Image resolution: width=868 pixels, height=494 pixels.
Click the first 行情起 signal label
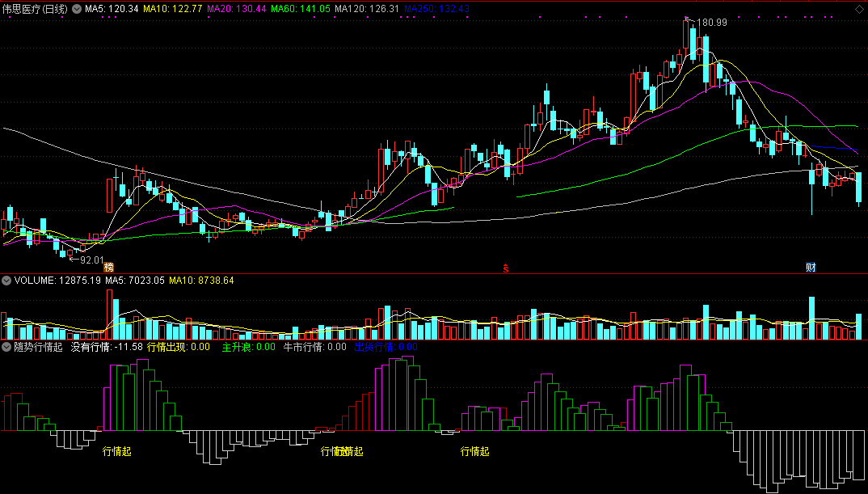[x=117, y=451]
